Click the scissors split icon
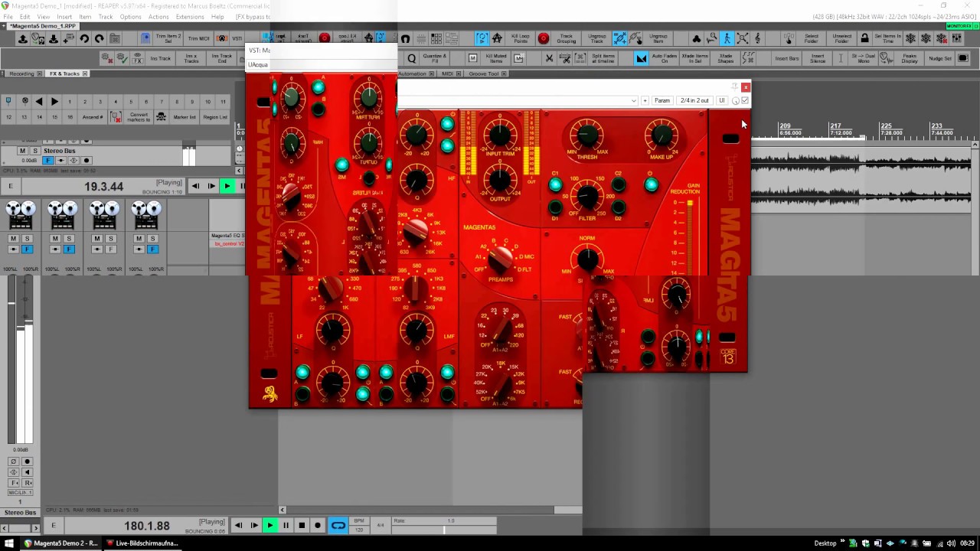The width and height of the screenshot is (980, 551). [x=549, y=58]
